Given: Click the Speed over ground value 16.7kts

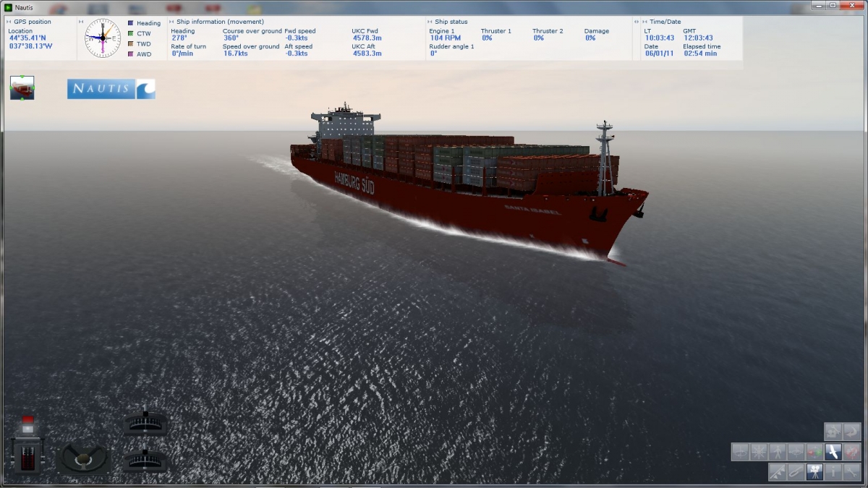Looking at the screenshot, I should tap(235, 53).
